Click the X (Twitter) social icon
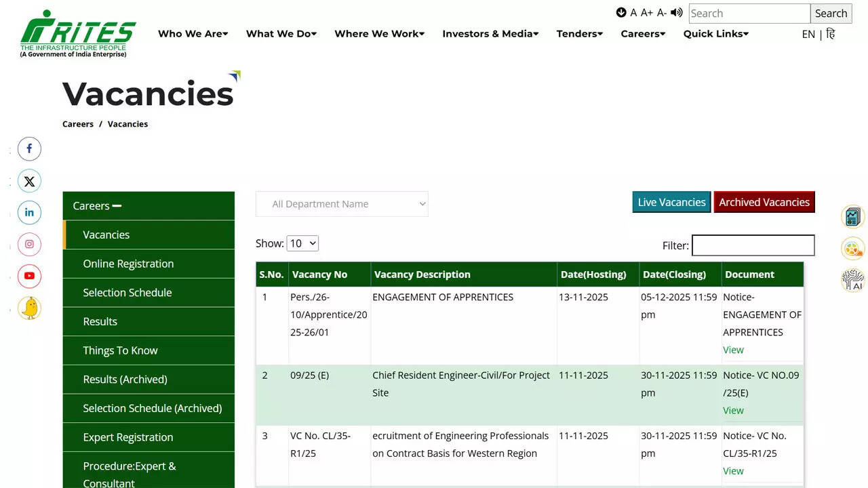Screen dimensions: 868x488 (x=29, y=181)
